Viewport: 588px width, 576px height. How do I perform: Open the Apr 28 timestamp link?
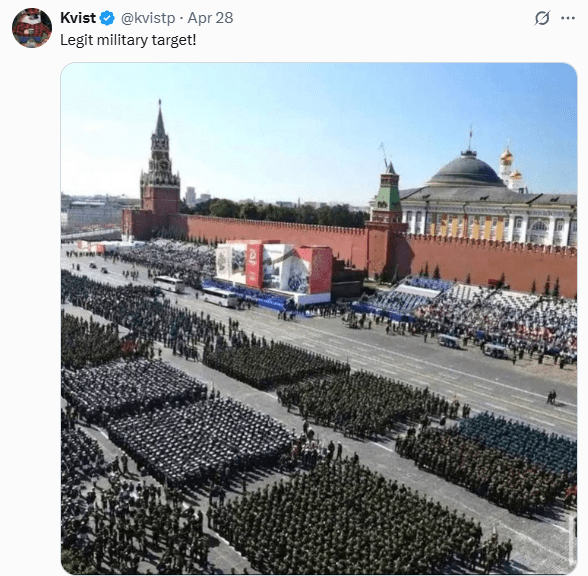(210, 18)
